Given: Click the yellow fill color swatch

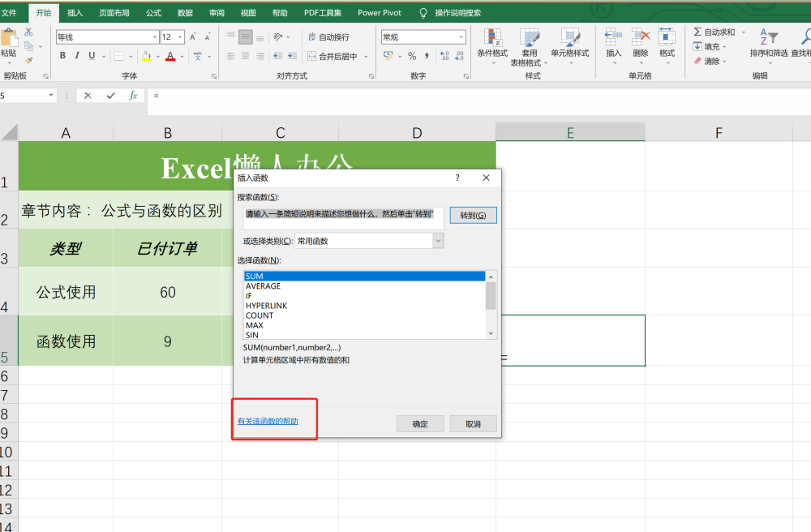Looking at the screenshot, I should click(146, 56).
